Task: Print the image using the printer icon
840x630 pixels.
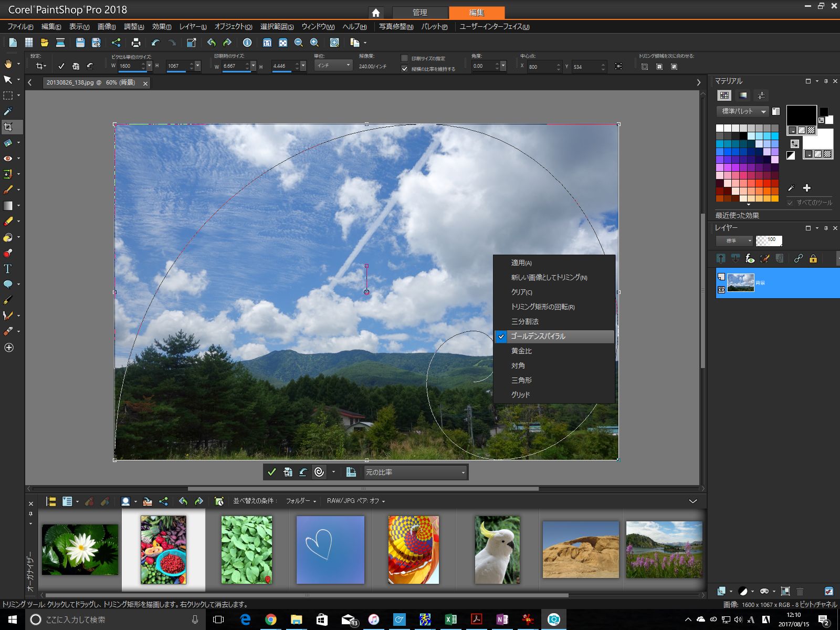Action: point(136,43)
